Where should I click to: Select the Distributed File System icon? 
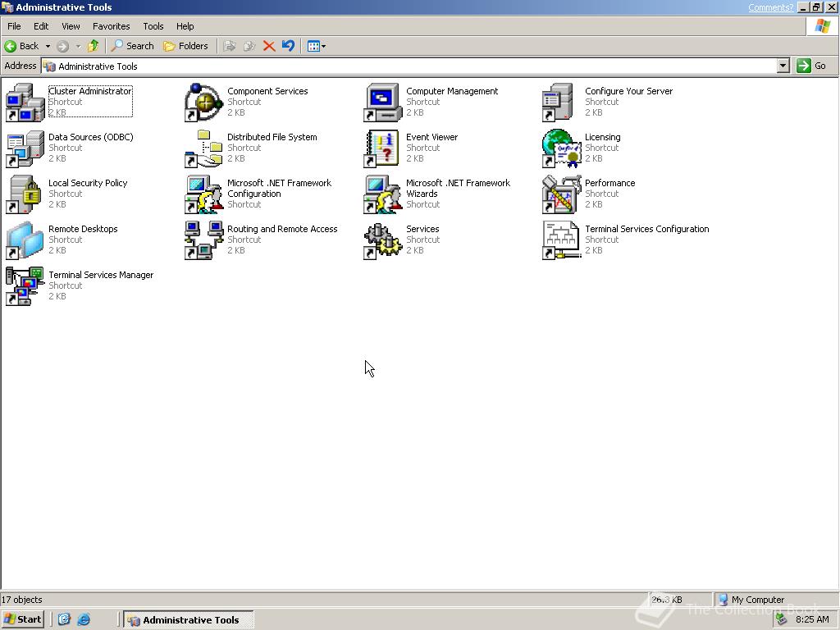point(203,148)
